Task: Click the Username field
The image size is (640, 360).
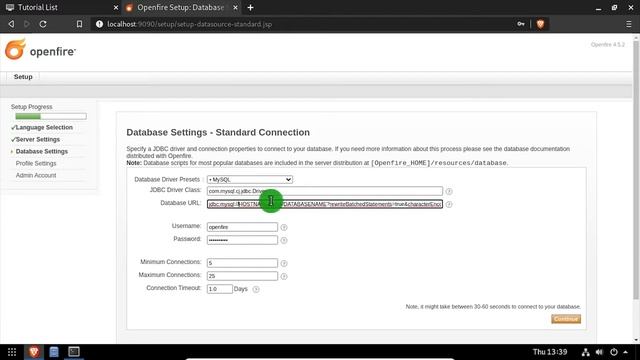Action: point(242,227)
